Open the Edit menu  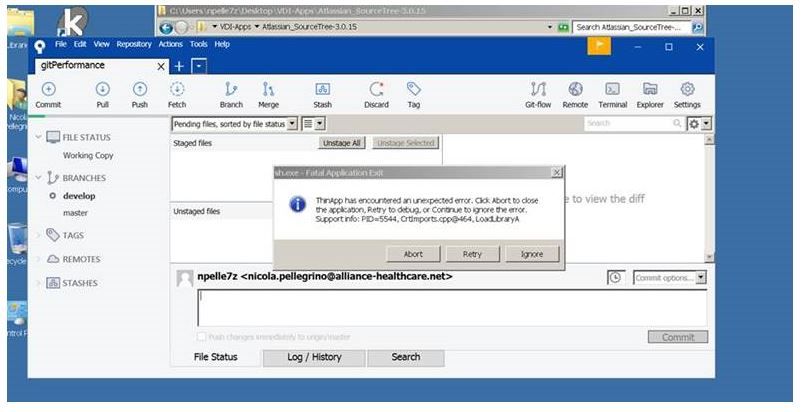[x=80, y=44]
